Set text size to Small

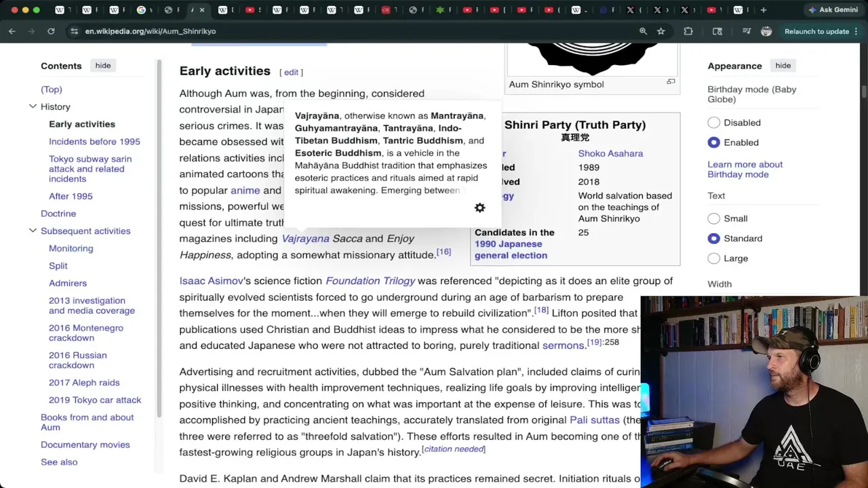coord(713,218)
